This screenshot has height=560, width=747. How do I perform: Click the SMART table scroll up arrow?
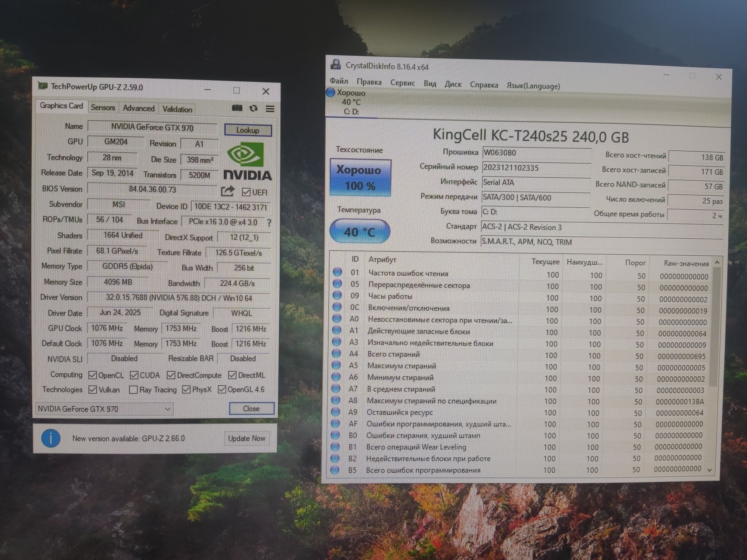click(x=717, y=263)
